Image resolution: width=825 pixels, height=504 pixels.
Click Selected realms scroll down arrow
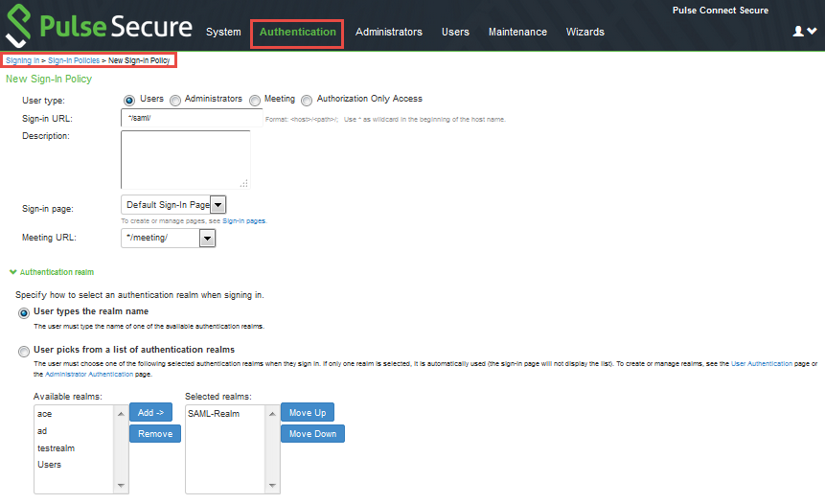272,485
